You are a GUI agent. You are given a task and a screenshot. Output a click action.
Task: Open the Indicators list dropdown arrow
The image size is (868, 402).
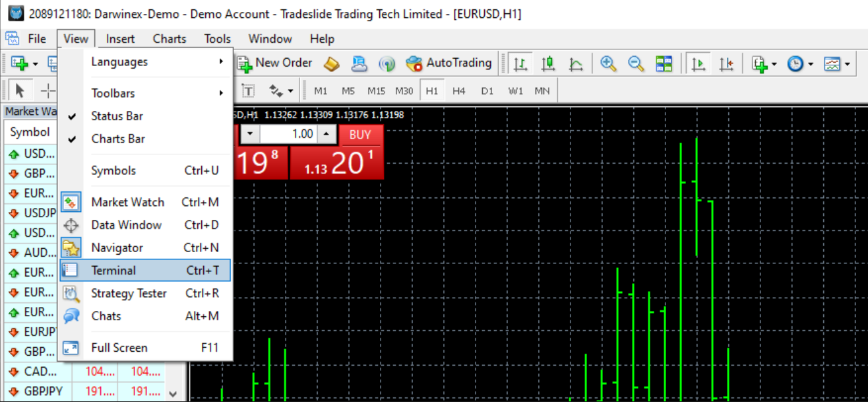pos(774,64)
